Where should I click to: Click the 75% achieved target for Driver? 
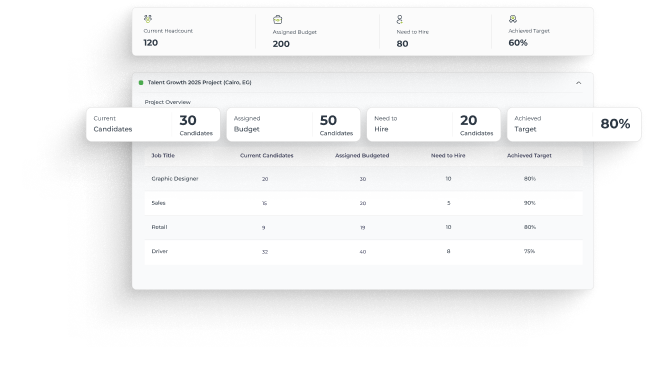click(530, 251)
